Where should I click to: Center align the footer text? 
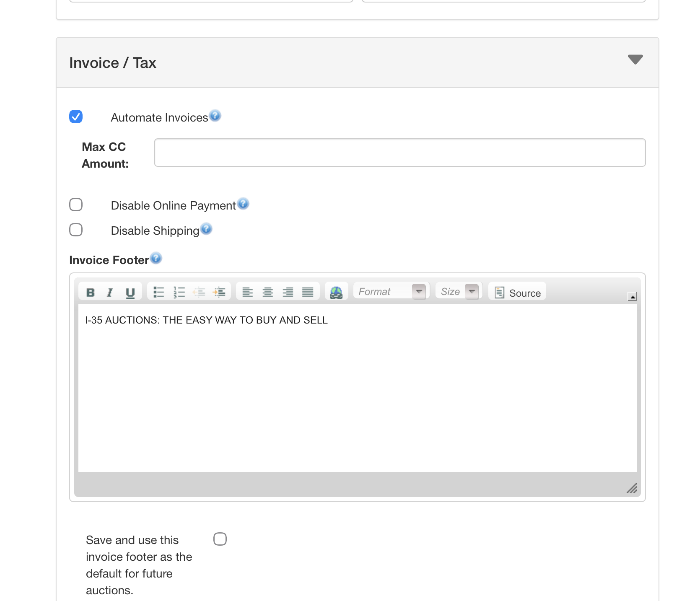(267, 292)
